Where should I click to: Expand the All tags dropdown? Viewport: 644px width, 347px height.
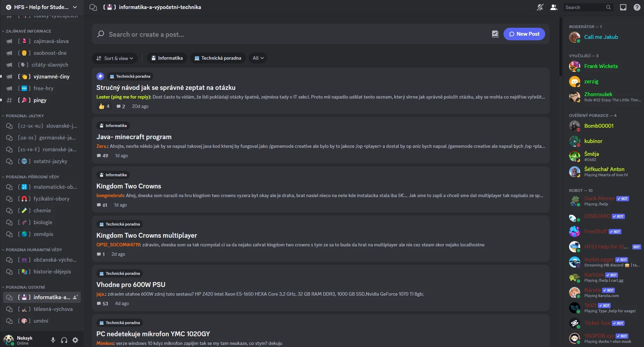tap(258, 58)
